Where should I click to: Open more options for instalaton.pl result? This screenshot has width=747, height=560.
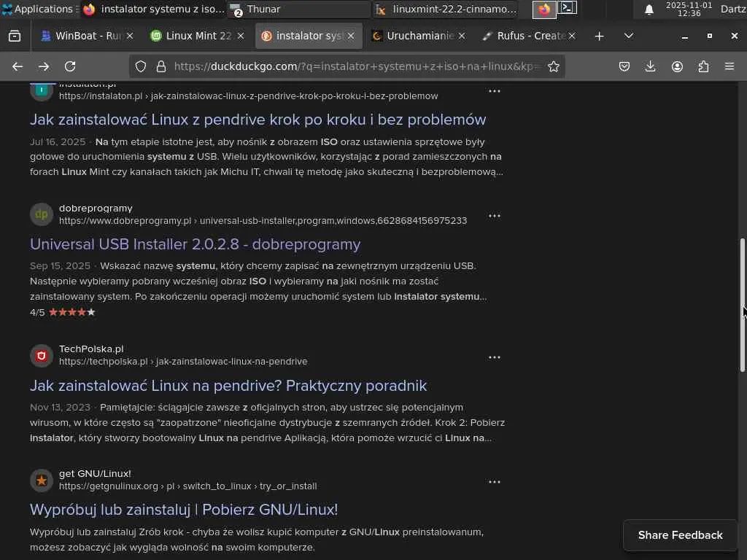(495, 91)
